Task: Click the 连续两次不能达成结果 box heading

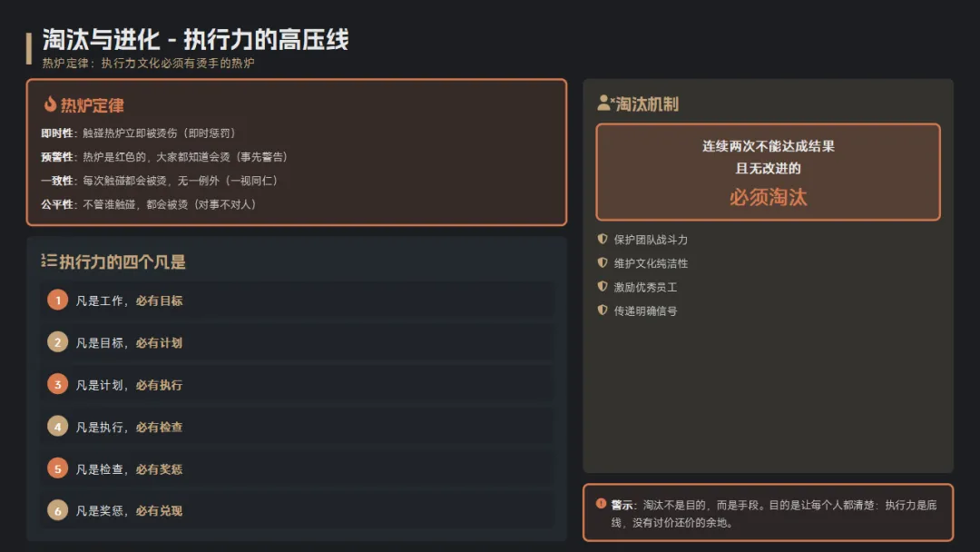Action: pos(769,146)
